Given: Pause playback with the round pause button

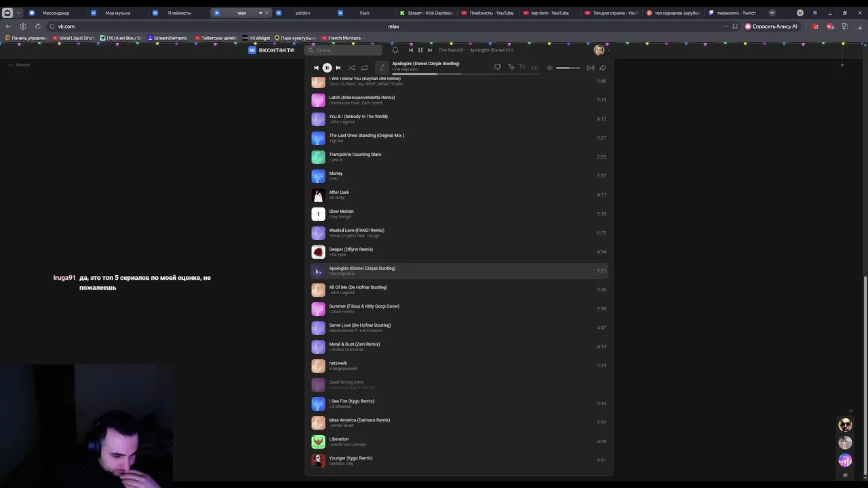Looking at the screenshot, I should (x=327, y=68).
